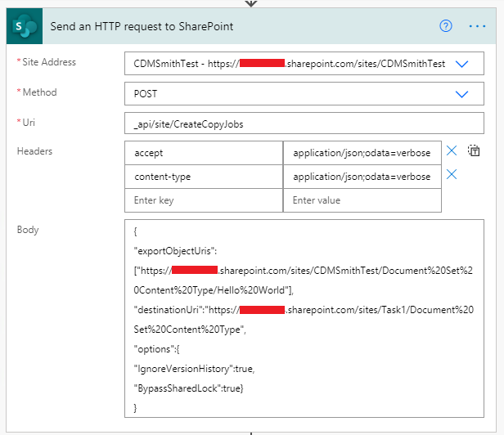This screenshot has width=504, height=435.
Task: Click the Enter value header field
Action: (x=362, y=200)
